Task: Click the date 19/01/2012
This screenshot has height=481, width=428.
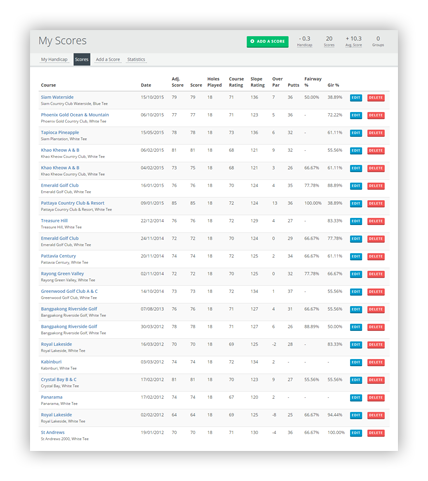Action: pyautogui.click(x=152, y=432)
